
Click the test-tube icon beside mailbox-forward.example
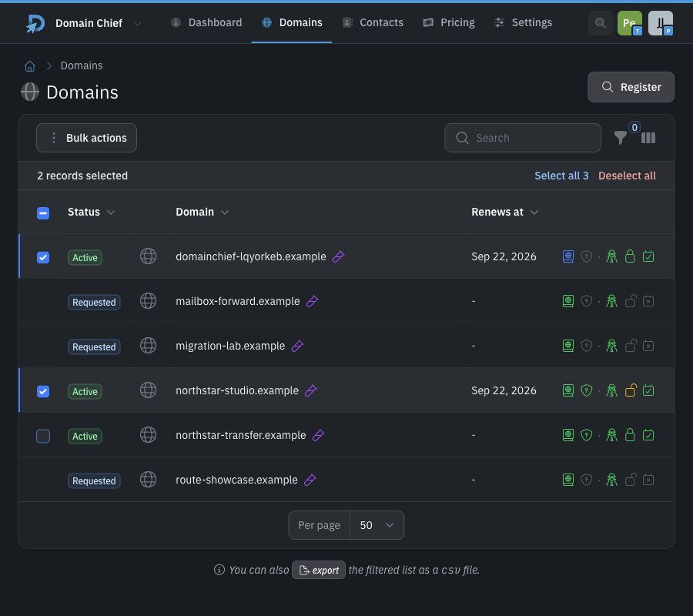pos(312,301)
